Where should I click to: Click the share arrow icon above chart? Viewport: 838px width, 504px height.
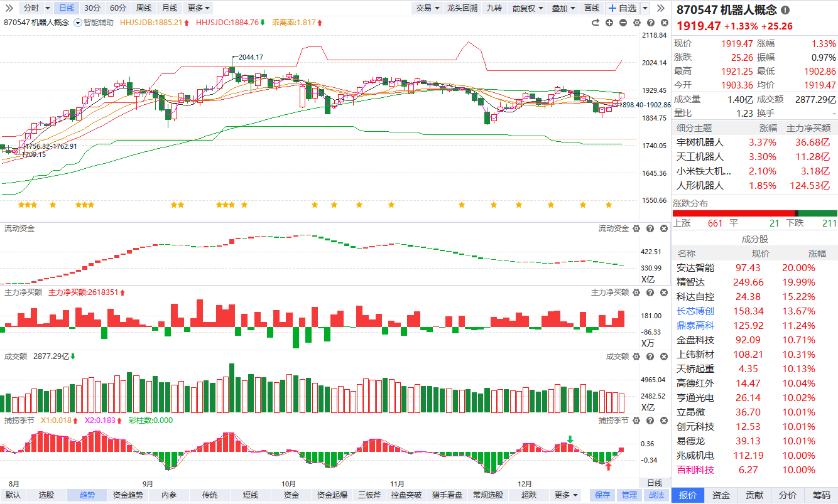pos(596,23)
